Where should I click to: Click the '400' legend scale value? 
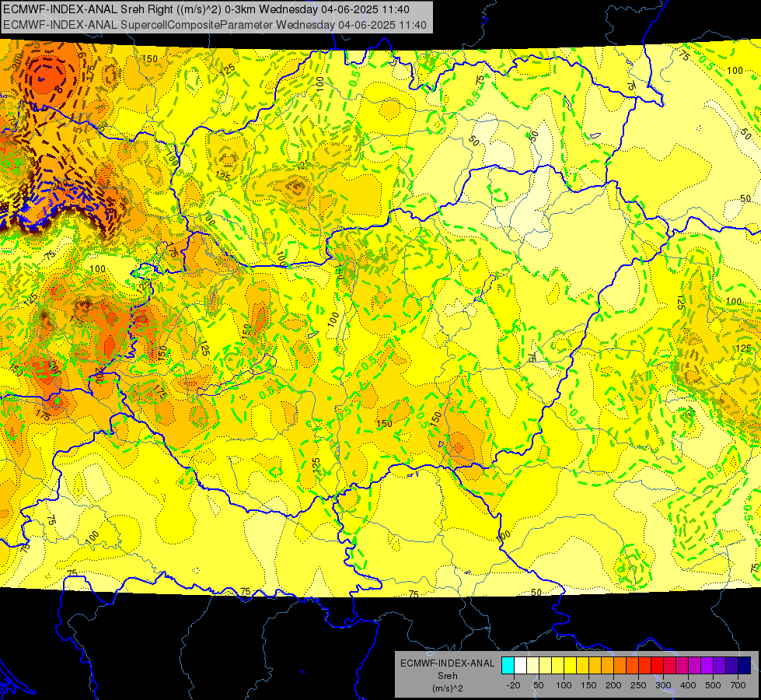(688, 685)
